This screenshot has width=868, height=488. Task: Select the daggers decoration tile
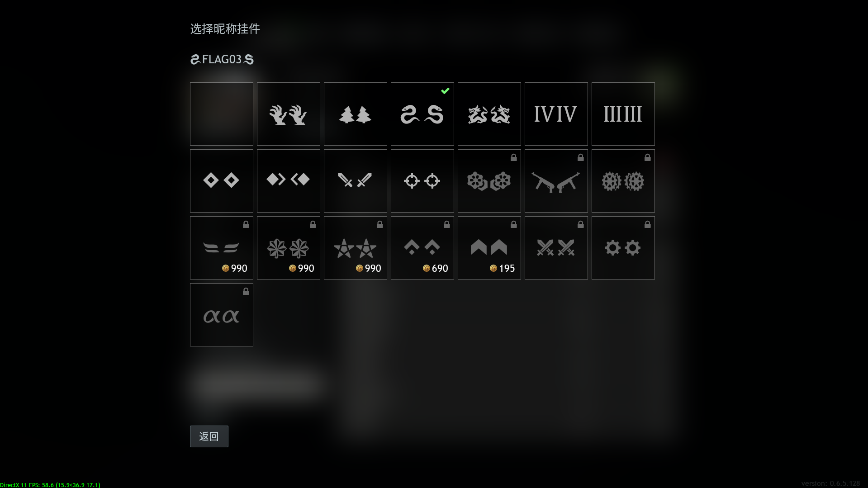pos(356,181)
